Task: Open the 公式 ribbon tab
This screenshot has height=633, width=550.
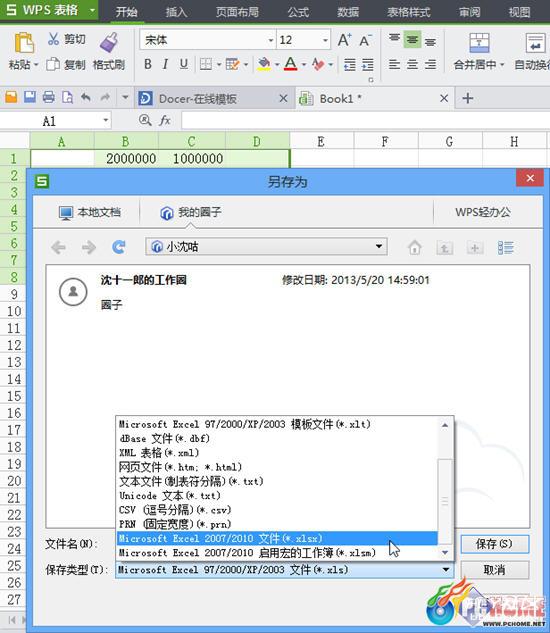Action: tap(298, 12)
